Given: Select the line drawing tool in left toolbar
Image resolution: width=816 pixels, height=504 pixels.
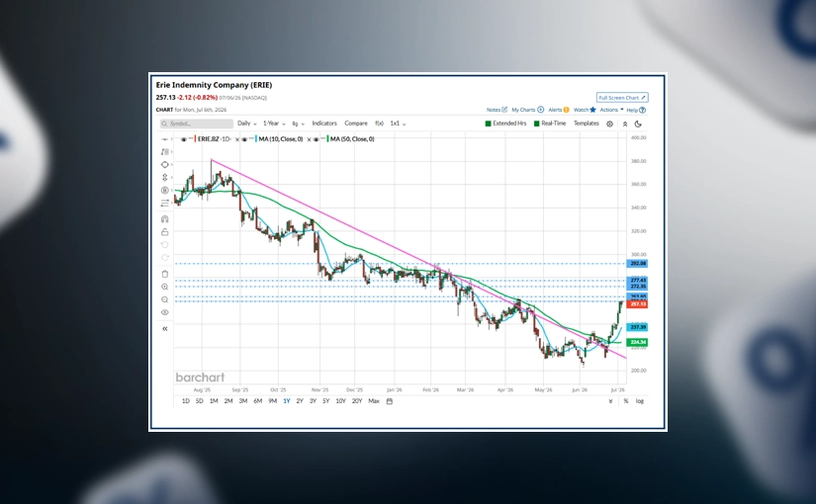Looking at the screenshot, I should click(x=164, y=139).
